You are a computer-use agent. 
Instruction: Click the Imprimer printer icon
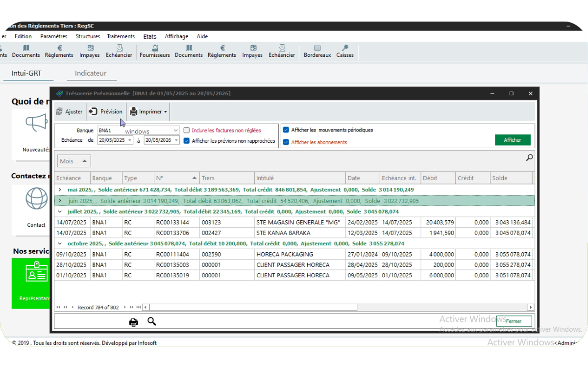[133, 112]
